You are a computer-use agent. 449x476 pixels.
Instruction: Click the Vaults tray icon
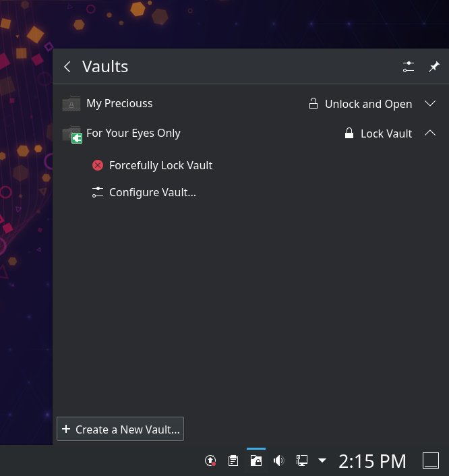coord(256,460)
